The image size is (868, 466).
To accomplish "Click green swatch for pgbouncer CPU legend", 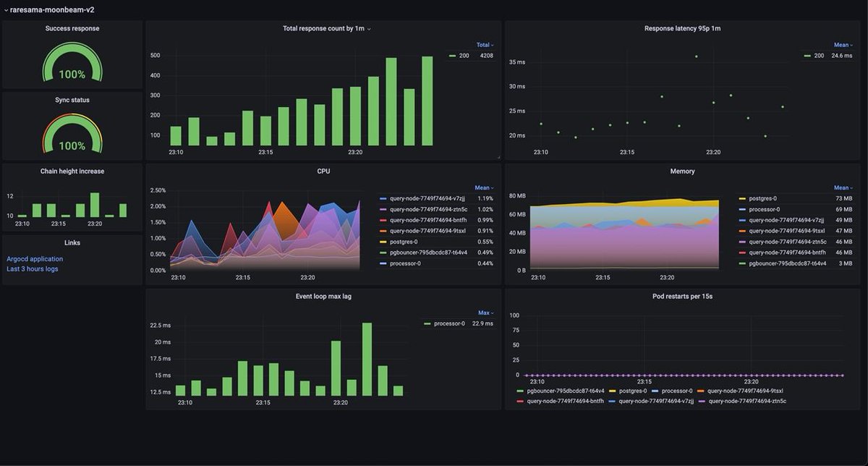I will click(383, 253).
